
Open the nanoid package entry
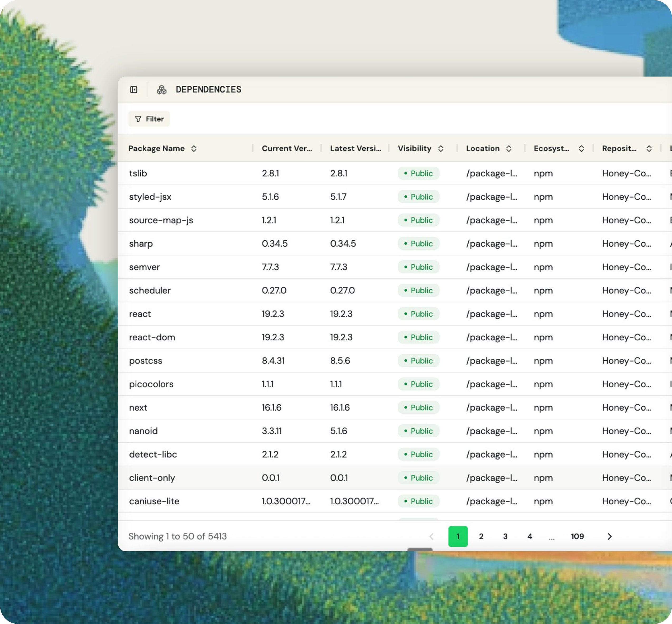pos(143,431)
